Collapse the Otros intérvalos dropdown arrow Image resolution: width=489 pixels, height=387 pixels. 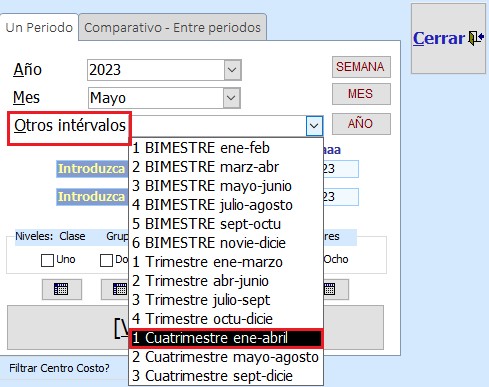click(x=314, y=126)
